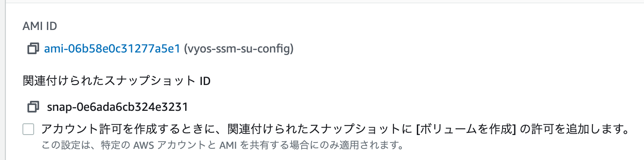Screen dimensions: 644x160
Task: Copy the snapshot ID using copy icon
Action: tap(33, 107)
